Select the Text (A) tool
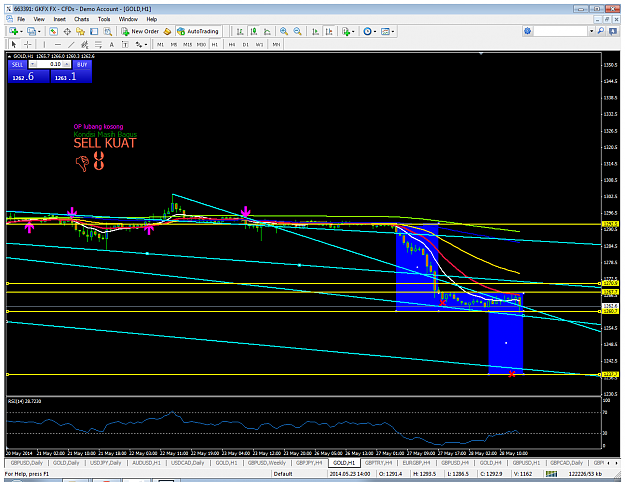This screenshot has height=482, width=625. pos(112,45)
